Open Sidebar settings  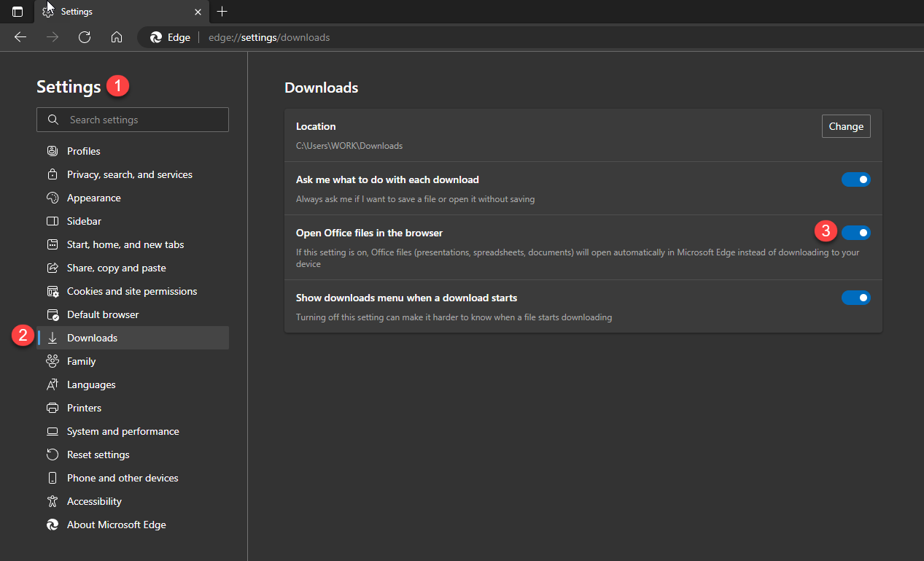point(133,221)
